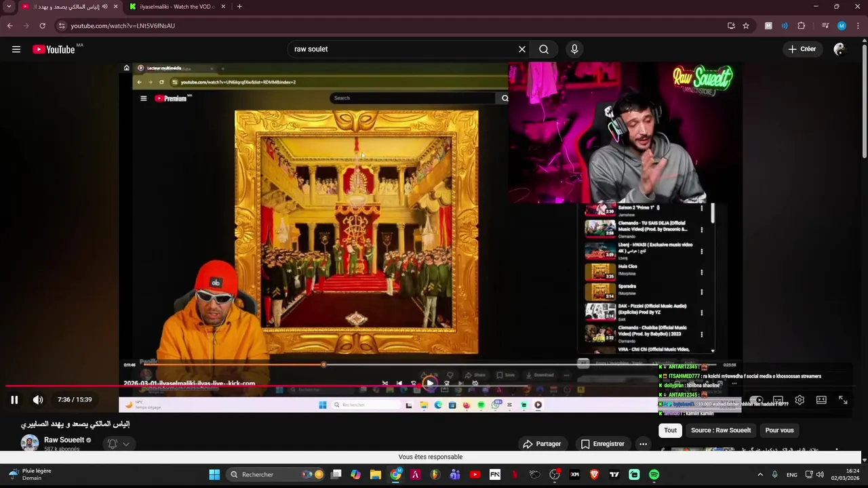Run search with magnifier button
The height and width of the screenshot is (488, 868).
pos(544,49)
